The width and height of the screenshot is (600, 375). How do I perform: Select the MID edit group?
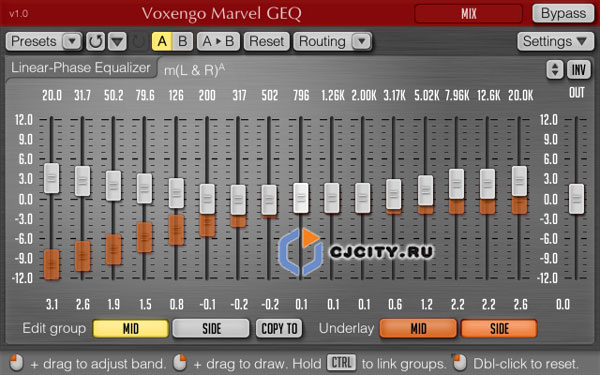[x=130, y=328]
